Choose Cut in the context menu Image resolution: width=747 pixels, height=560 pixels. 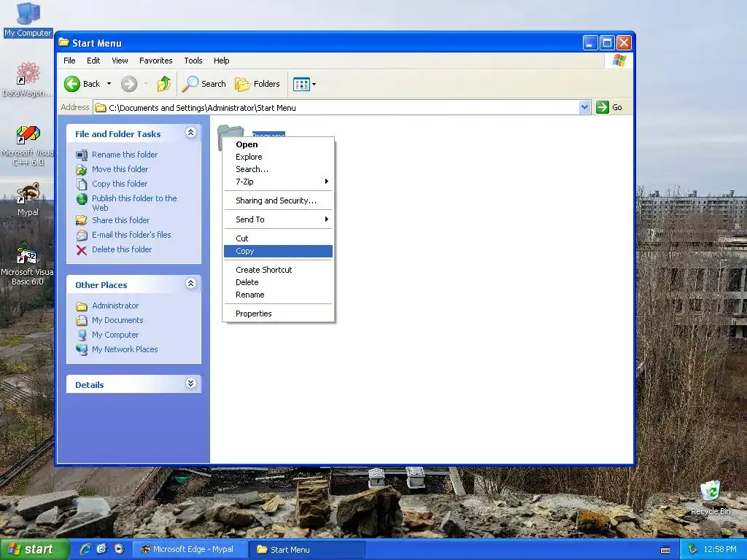(278, 238)
